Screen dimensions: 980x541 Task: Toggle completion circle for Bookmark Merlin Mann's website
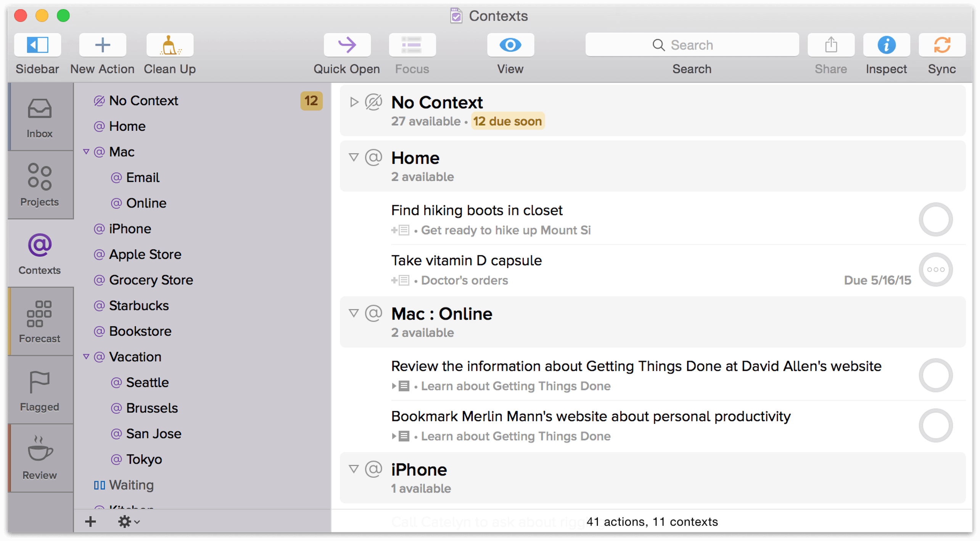tap(937, 426)
